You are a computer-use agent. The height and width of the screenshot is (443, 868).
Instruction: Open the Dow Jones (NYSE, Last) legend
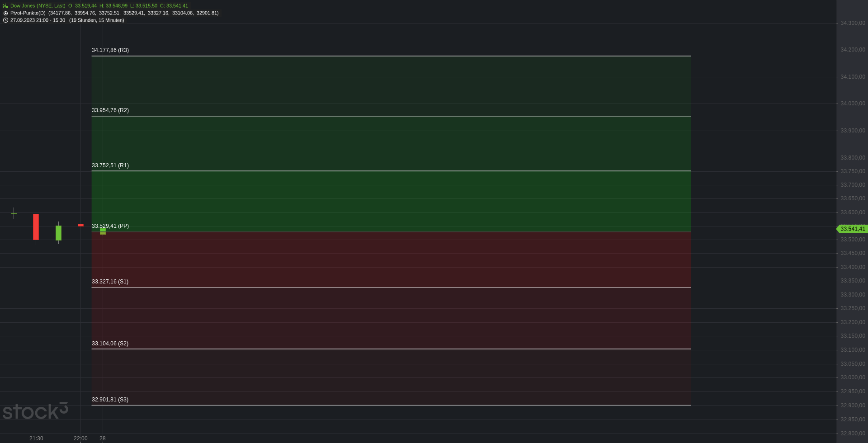38,6
